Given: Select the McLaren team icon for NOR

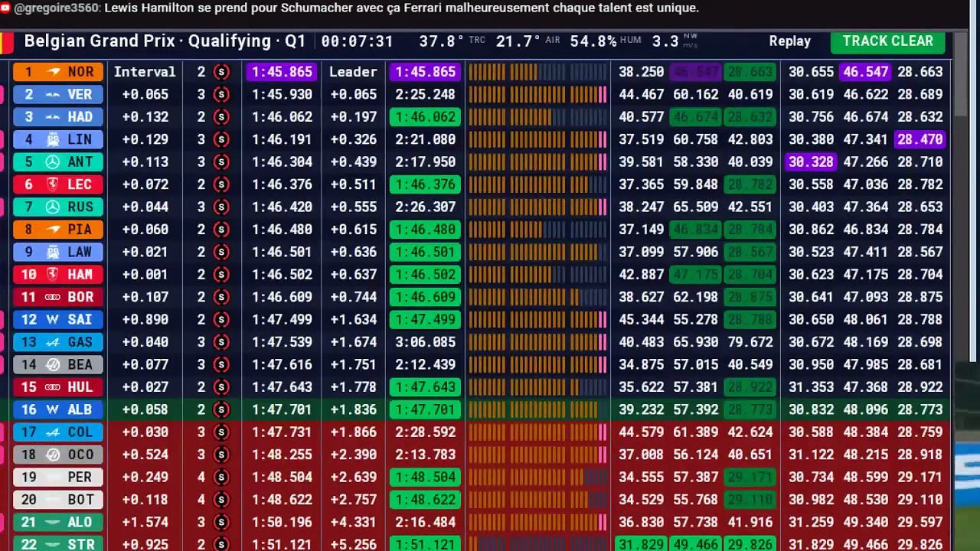Looking at the screenshot, I should 54,72.
